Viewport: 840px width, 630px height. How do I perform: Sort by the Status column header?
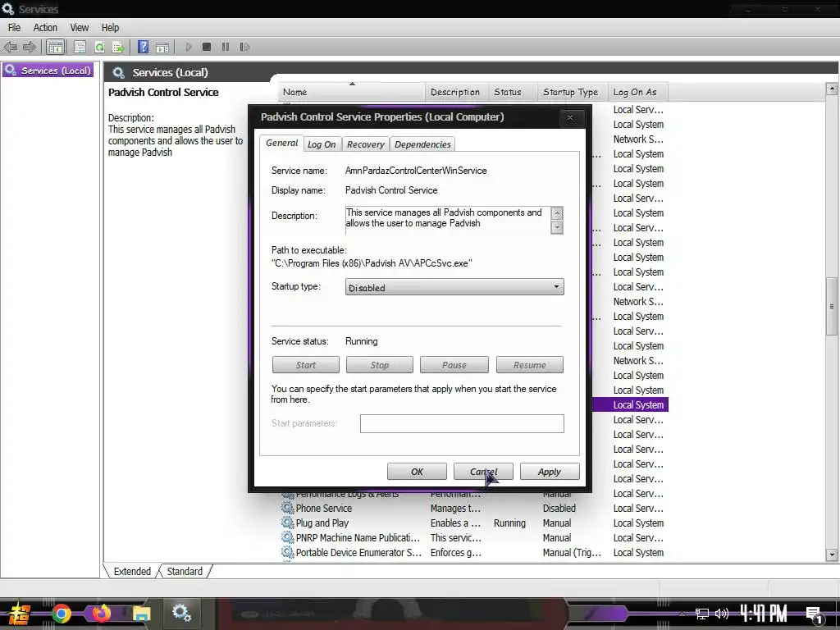coord(512,92)
